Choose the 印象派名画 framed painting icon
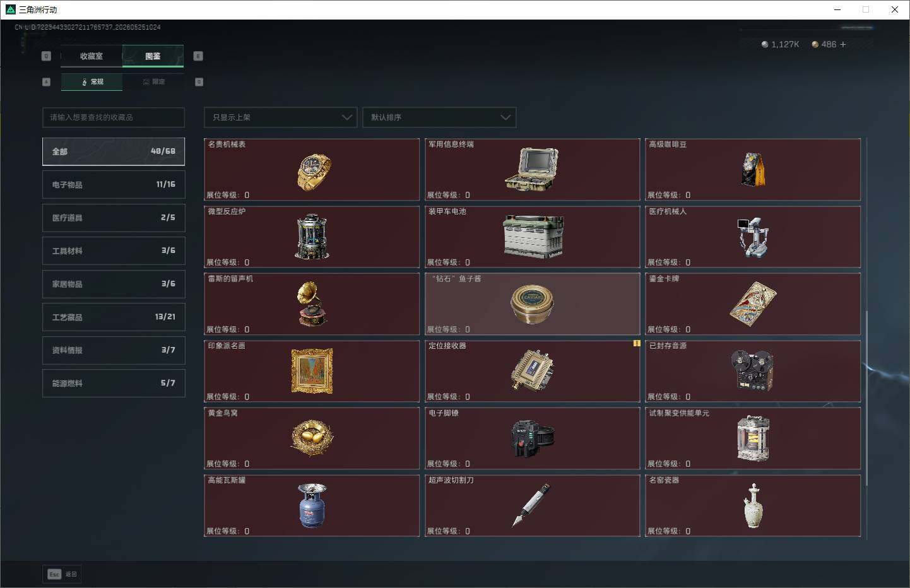 coord(312,371)
